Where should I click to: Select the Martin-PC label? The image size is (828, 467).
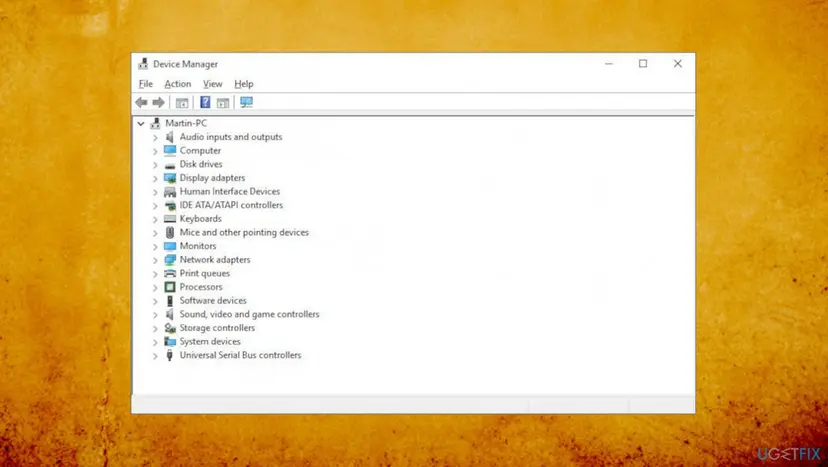pyautogui.click(x=186, y=123)
